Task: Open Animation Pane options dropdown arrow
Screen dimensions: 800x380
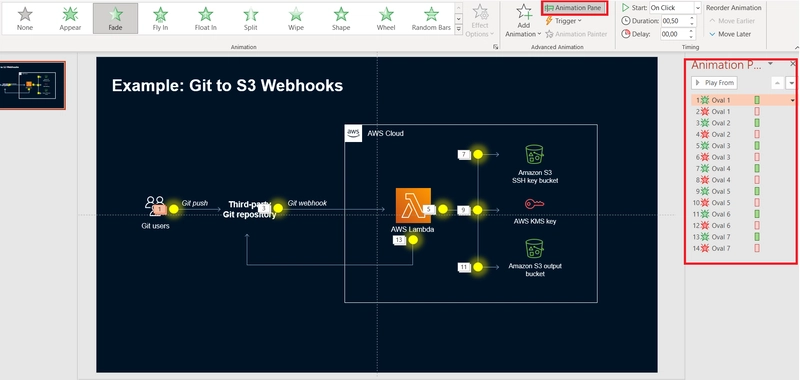Action: pyautogui.click(x=770, y=64)
